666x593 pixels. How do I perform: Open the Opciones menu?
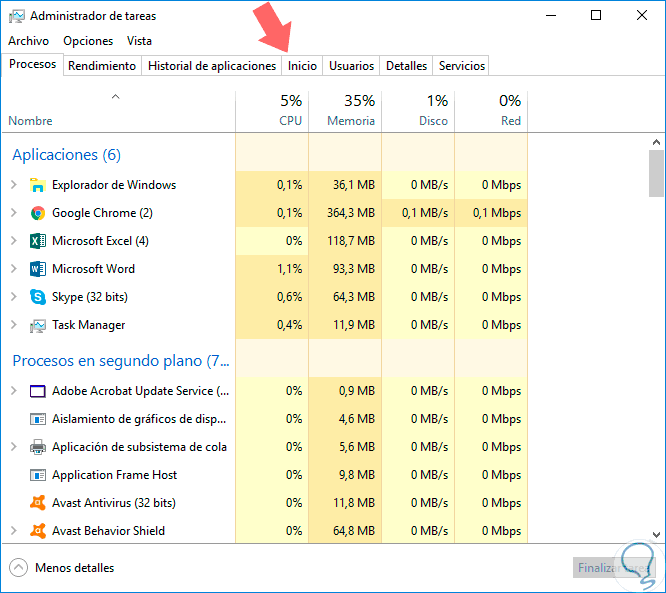pyautogui.click(x=88, y=41)
